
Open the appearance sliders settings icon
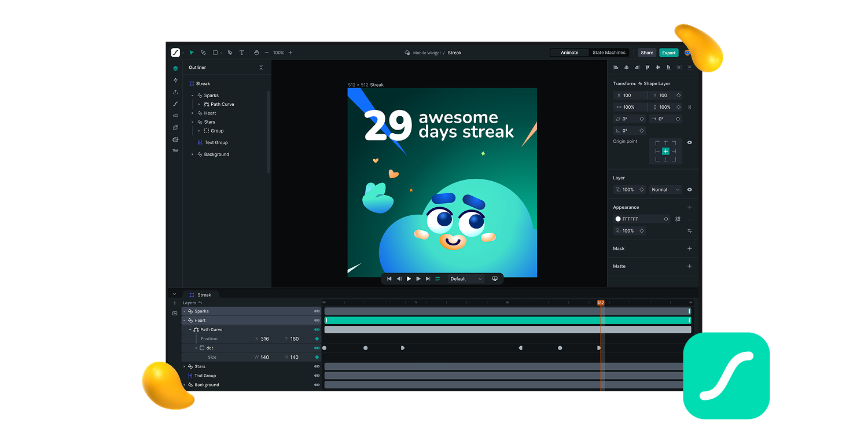pos(689,231)
